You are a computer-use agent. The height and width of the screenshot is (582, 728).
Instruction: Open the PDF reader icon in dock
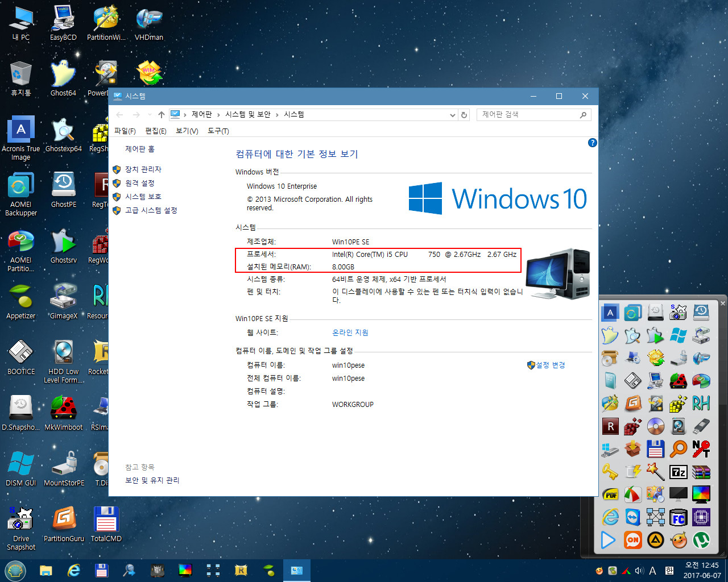pyautogui.click(x=610, y=494)
